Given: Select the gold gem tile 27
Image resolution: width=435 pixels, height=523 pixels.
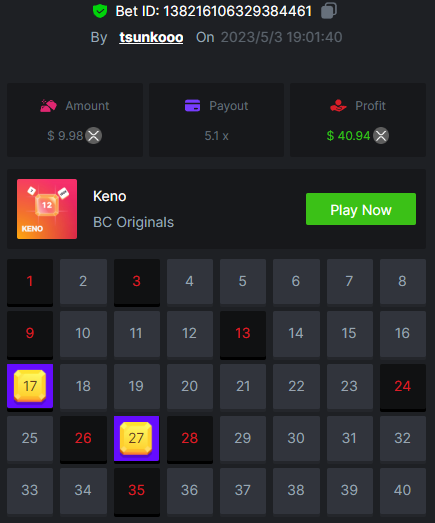Looking at the screenshot, I should (x=136, y=438).
